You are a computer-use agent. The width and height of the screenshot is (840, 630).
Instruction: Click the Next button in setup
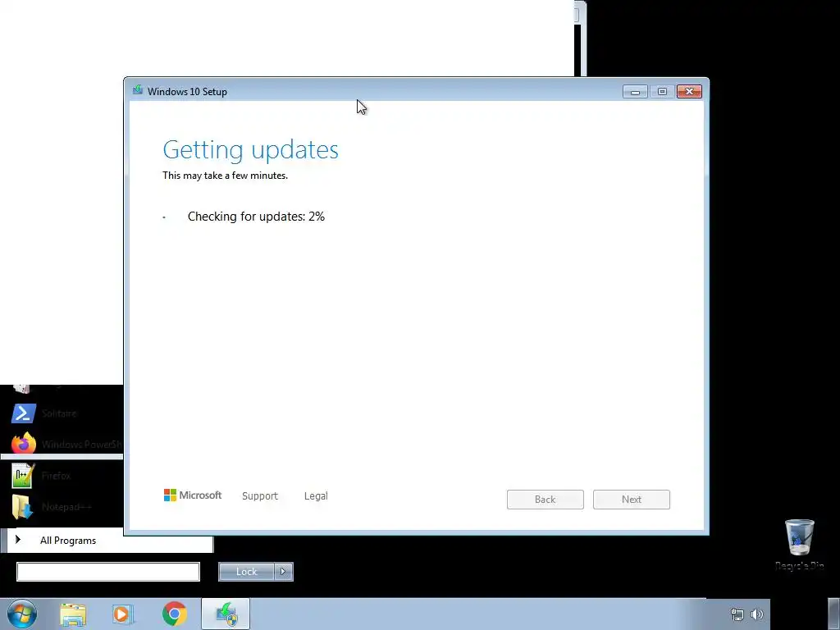[x=631, y=500]
